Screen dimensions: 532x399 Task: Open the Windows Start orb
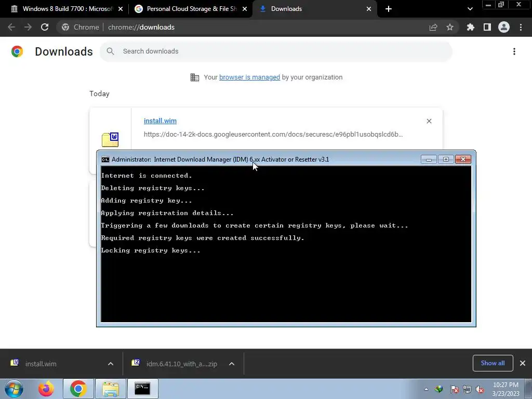(x=14, y=389)
